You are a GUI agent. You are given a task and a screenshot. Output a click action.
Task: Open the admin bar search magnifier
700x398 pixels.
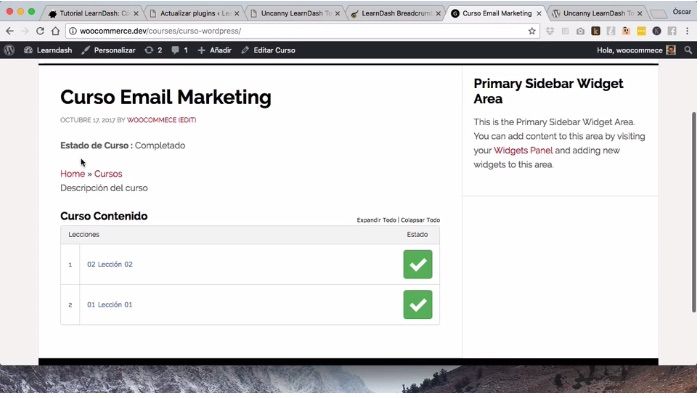point(688,50)
